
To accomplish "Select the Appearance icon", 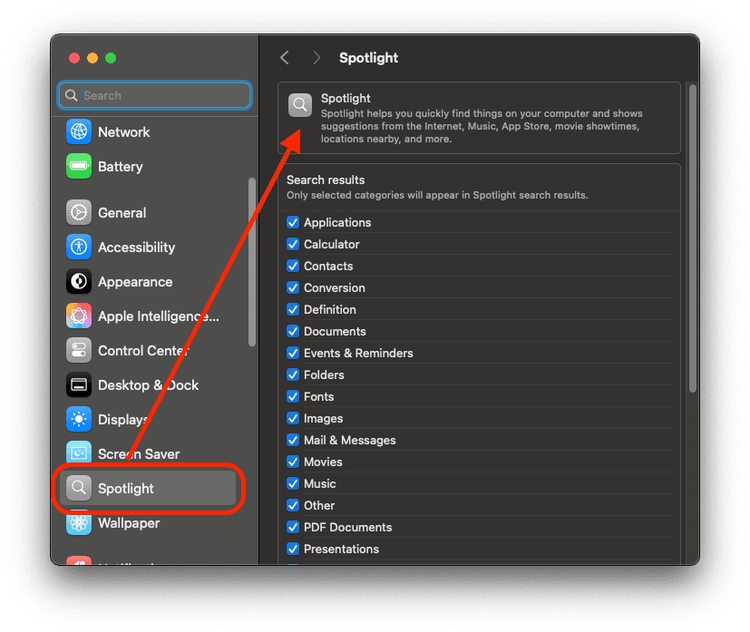I will pos(79,282).
